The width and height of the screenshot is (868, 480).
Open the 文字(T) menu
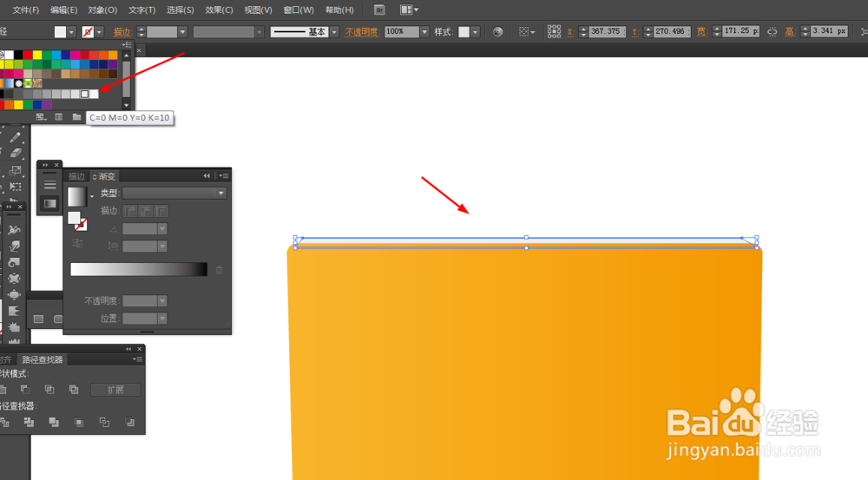[141, 10]
